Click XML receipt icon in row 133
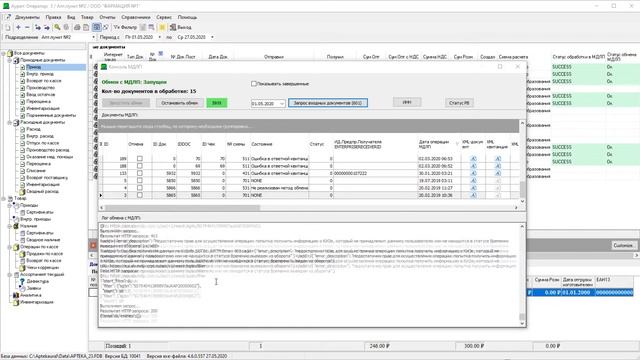Image resolution: width=640 pixels, height=360 pixels. 498,173
